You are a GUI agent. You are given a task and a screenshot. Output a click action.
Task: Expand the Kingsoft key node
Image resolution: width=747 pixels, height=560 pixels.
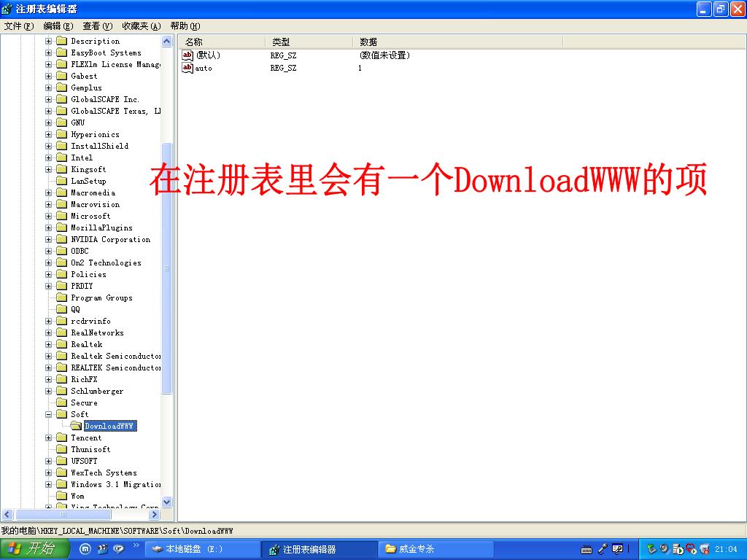click(49, 169)
